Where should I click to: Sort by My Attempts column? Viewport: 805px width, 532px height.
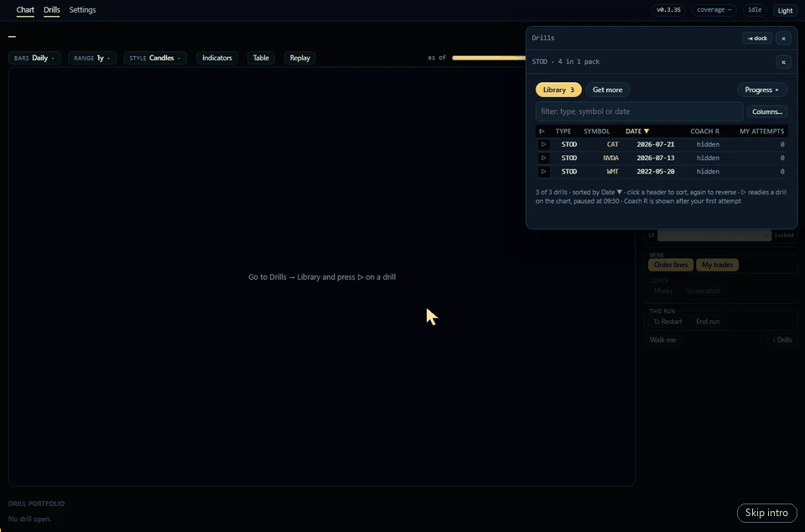click(762, 132)
